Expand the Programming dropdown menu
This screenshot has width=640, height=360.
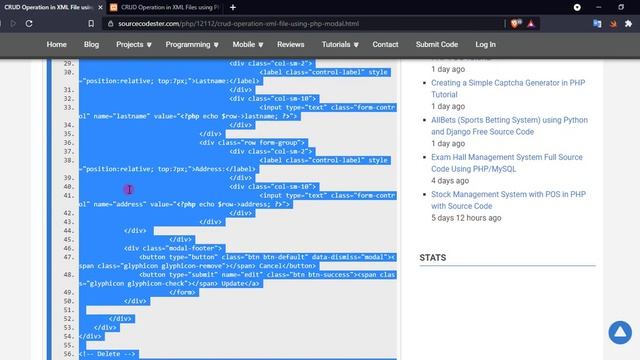(x=192, y=44)
